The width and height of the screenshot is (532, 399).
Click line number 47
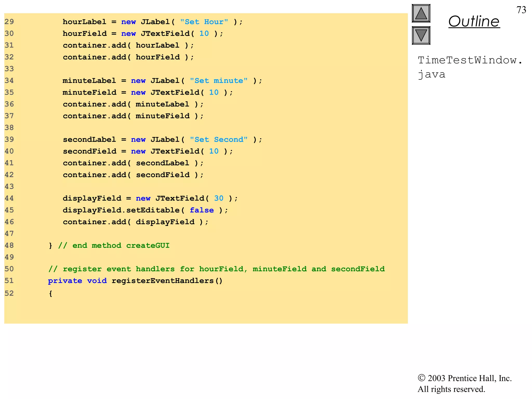pyautogui.click(x=9, y=234)
